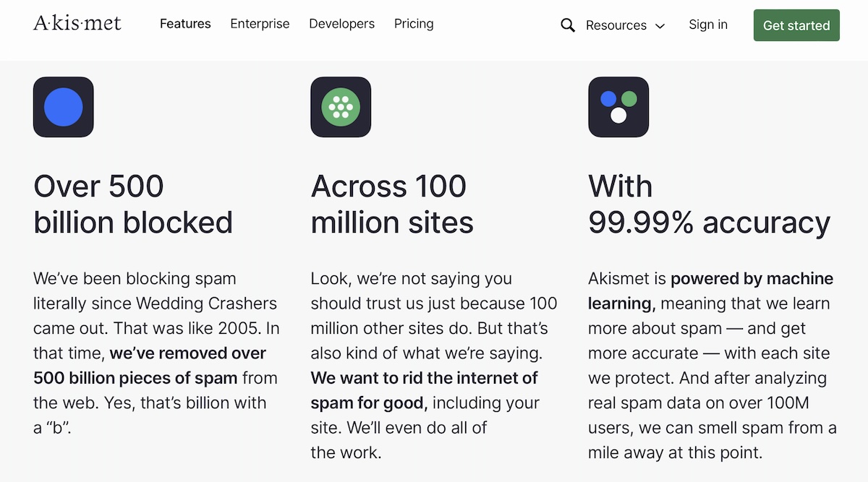The image size is (868, 482).
Task: Click bold text '500 billion pieces of spam'
Action: click(x=135, y=378)
